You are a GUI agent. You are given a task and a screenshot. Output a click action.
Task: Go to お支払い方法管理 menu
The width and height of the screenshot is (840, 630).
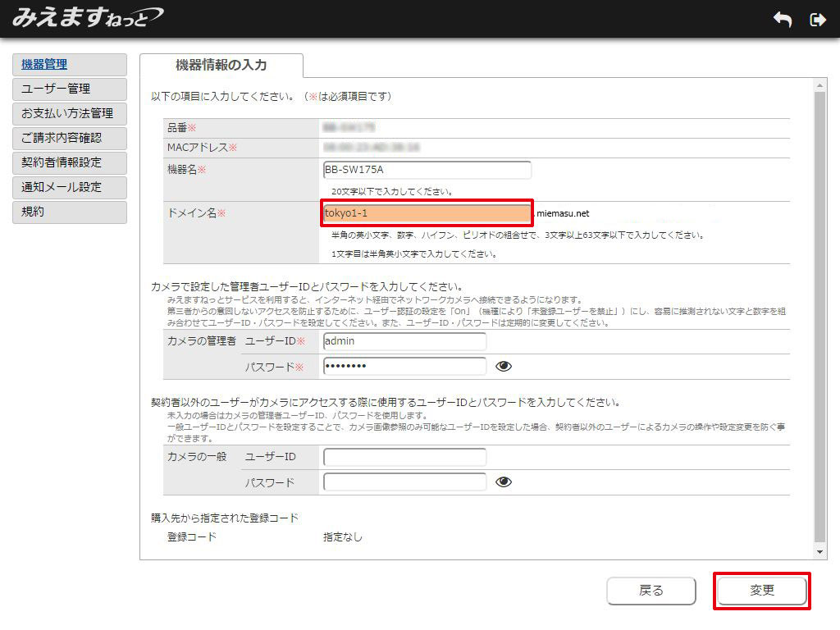coord(70,114)
